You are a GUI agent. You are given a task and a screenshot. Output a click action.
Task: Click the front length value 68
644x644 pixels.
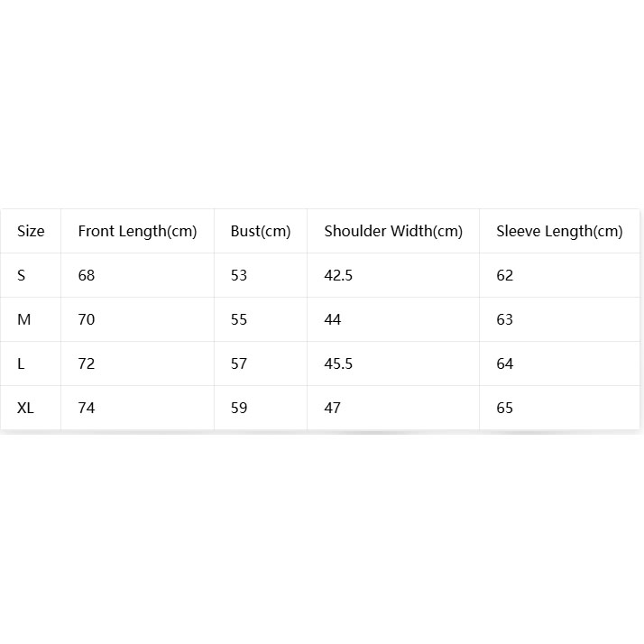87,275
